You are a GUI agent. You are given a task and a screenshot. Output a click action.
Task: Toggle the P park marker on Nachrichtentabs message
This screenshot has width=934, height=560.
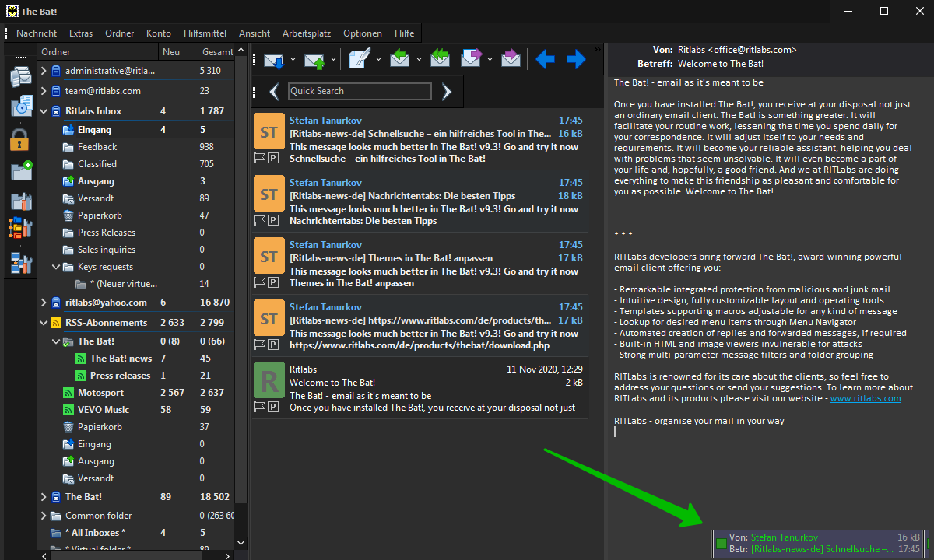click(x=273, y=221)
